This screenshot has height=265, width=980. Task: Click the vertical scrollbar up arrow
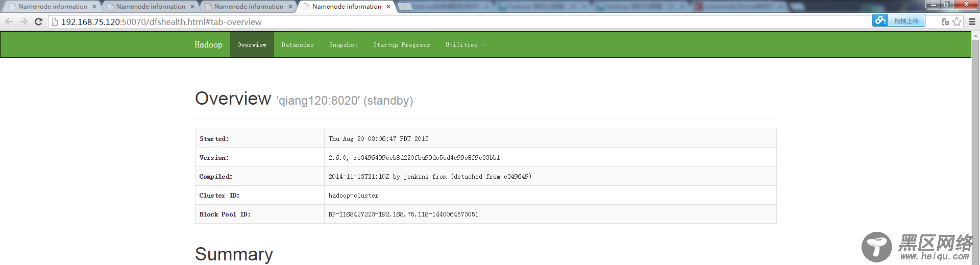(x=976, y=36)
